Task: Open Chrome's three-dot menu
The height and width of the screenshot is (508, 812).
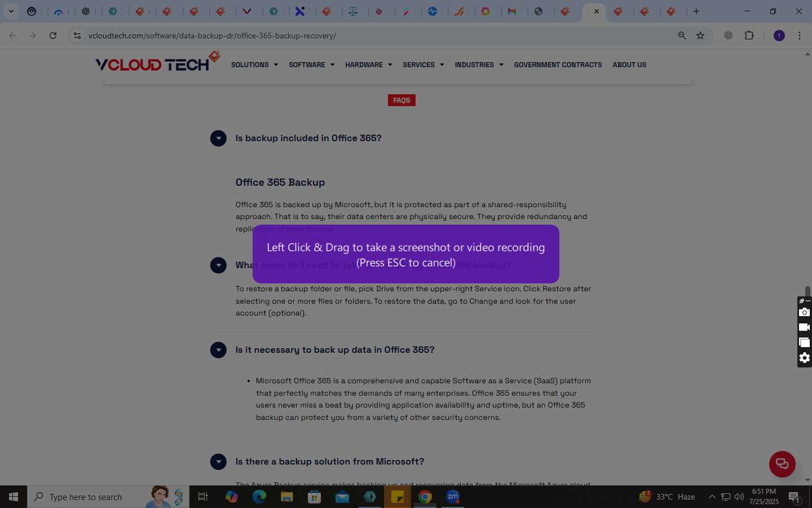Action: 800,36
